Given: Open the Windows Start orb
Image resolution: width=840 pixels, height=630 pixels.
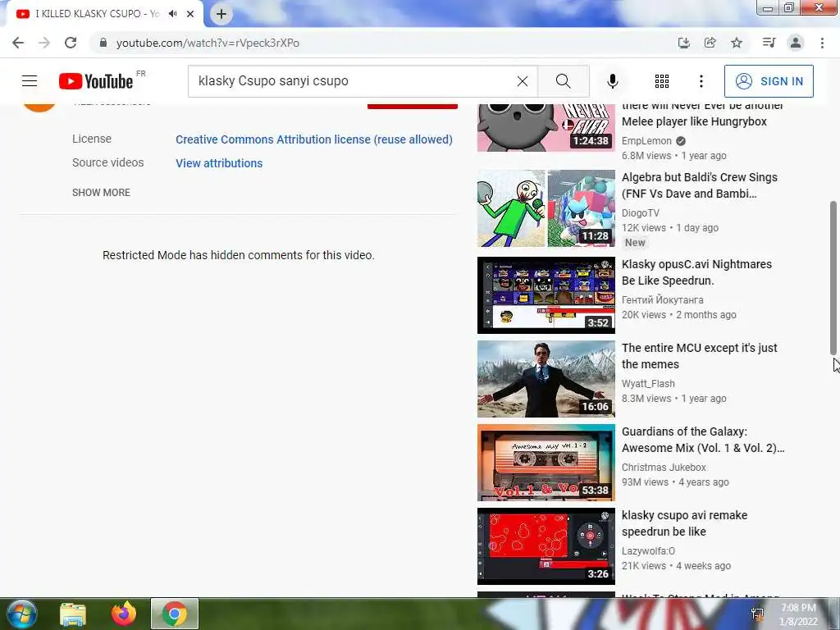Looking at the screenshot, I should 21,614.
